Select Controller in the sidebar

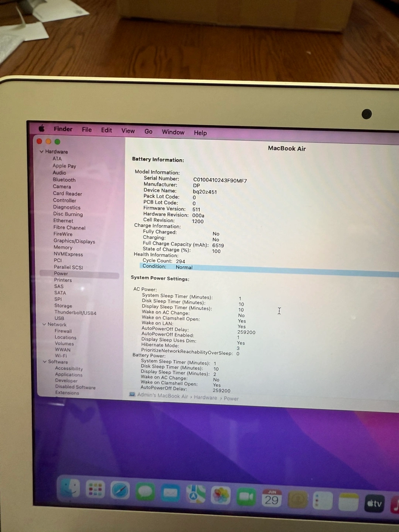coord(65,200)
